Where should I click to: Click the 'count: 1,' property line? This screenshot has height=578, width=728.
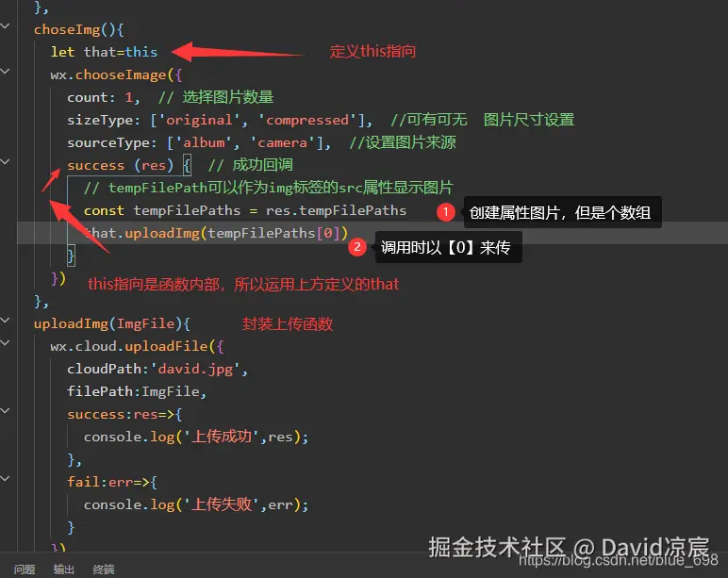(x=103, y=97)
